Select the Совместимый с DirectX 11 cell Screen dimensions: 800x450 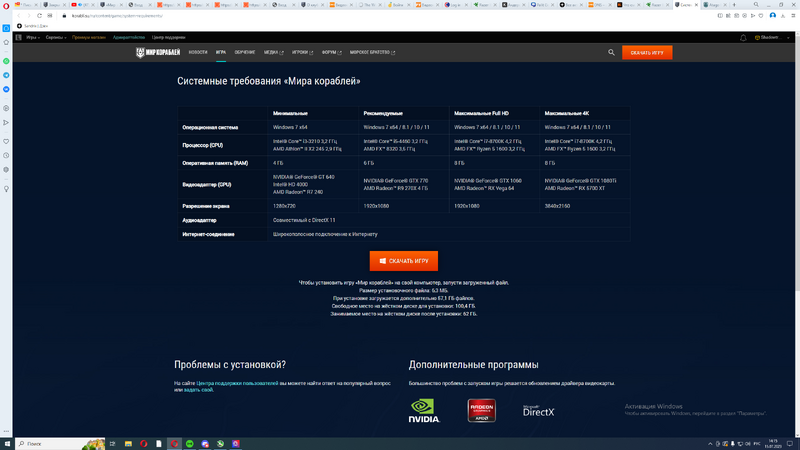(448, 220)
